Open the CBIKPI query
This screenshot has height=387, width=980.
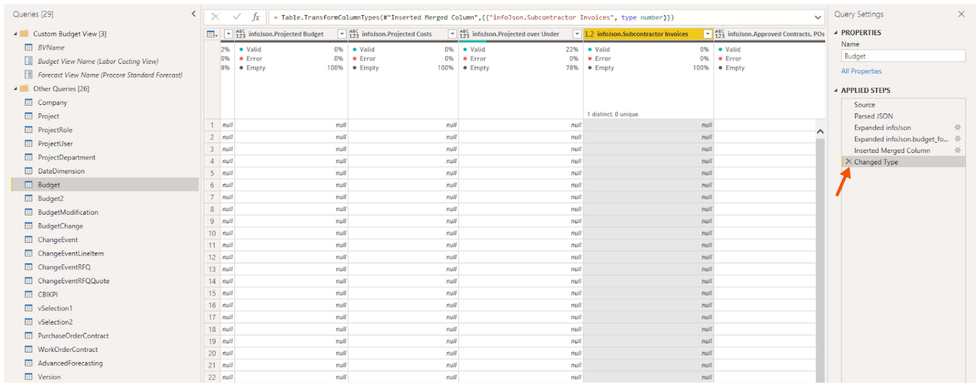pyautogui.click(x=48, y=294)
